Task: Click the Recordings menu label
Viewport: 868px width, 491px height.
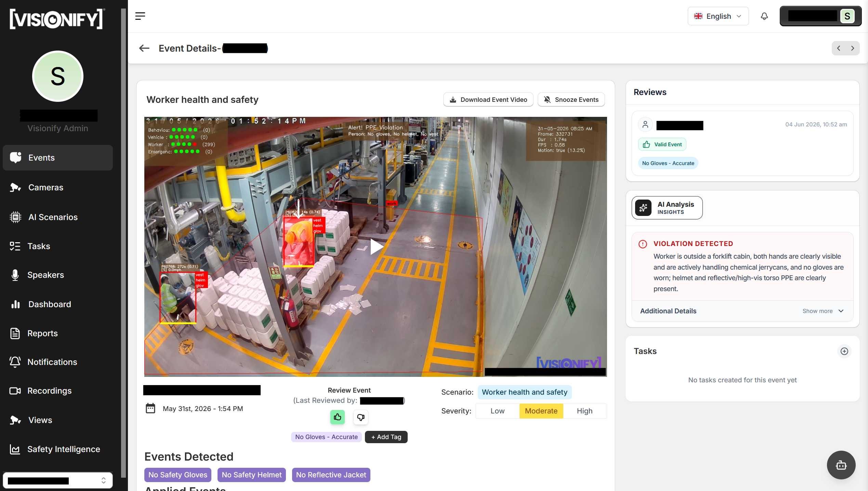Action: tap(50, 391)
